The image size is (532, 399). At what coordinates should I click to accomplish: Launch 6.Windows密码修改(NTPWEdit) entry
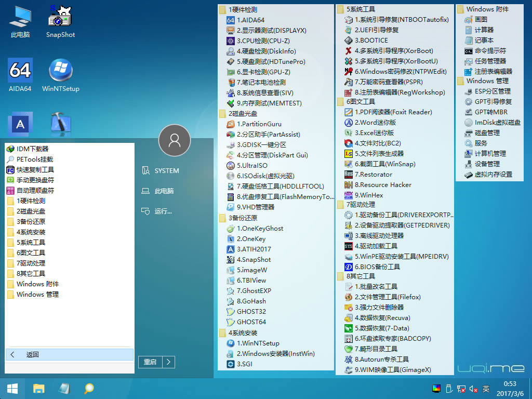pos(395,72)
